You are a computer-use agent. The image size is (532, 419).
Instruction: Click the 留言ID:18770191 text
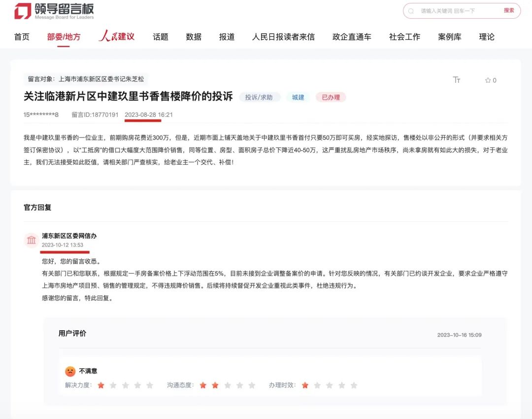point(95,115)
